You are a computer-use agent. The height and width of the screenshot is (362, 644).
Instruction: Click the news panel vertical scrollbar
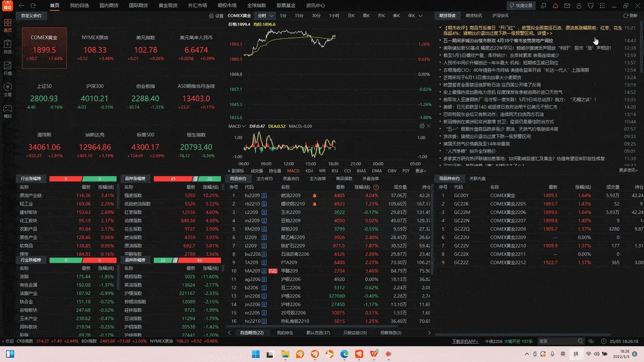pyautogui.click(x=641, y=67)
